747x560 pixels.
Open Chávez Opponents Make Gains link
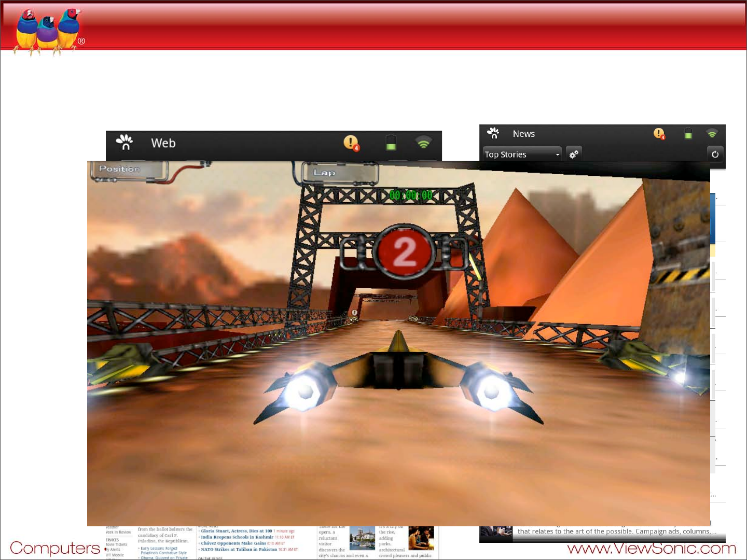[233, 543]
